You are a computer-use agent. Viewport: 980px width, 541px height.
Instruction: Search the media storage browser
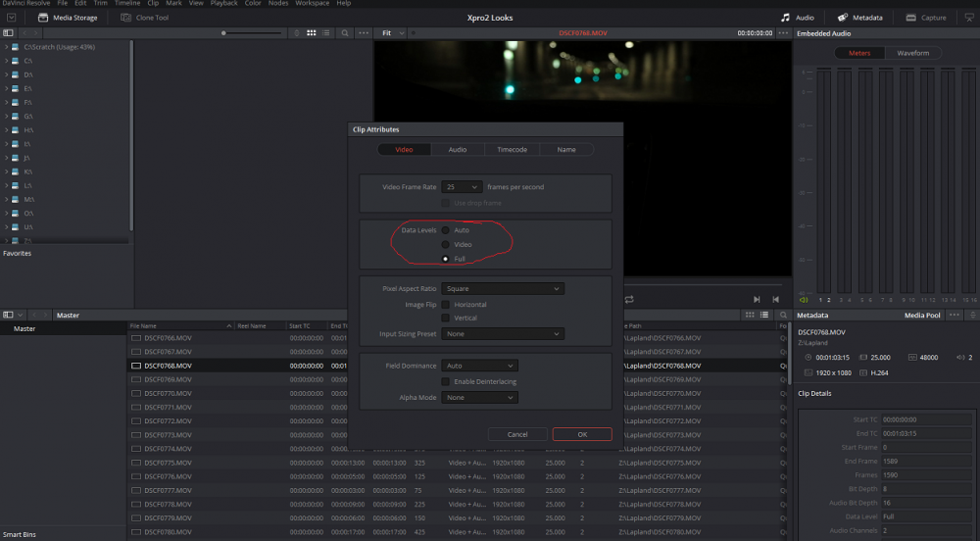tap(344, 33)
